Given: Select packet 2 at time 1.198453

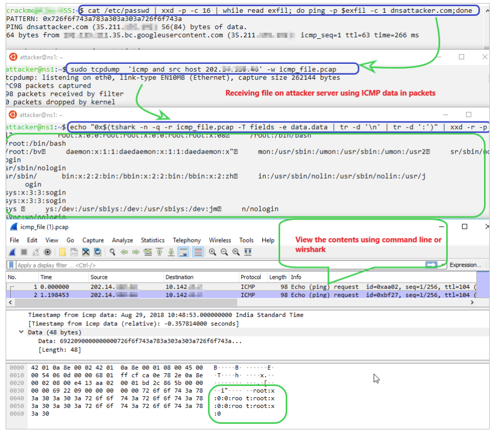Looking at the screenshot, I should [x=241, y=295].
